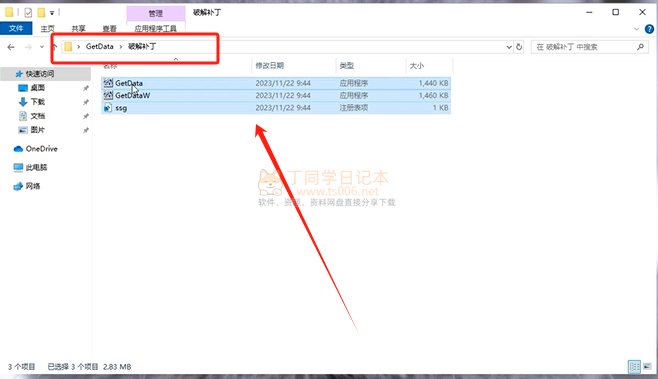Open 桌面 in the navigation pane
The height and width of the screenshot is (379, 658).
tap(38, 88)
